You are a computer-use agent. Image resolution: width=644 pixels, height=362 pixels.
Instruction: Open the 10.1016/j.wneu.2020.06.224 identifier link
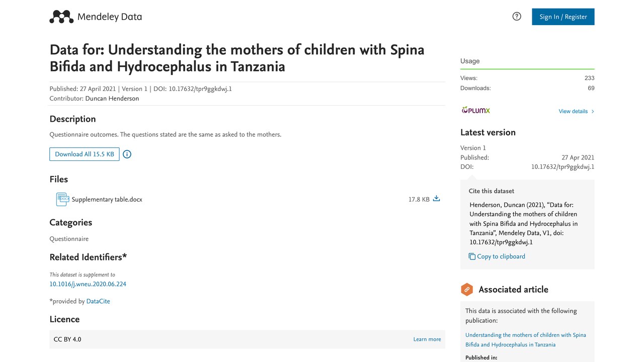coord(88,284)
